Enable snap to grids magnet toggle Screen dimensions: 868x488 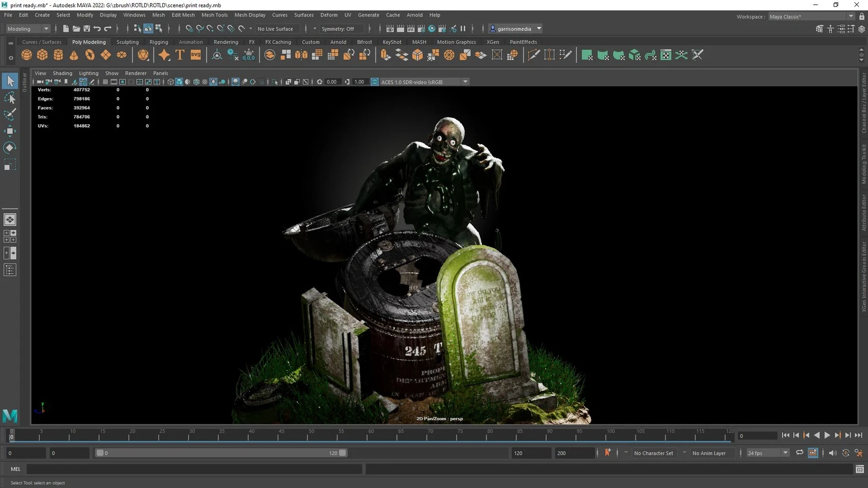pos(189,28)
